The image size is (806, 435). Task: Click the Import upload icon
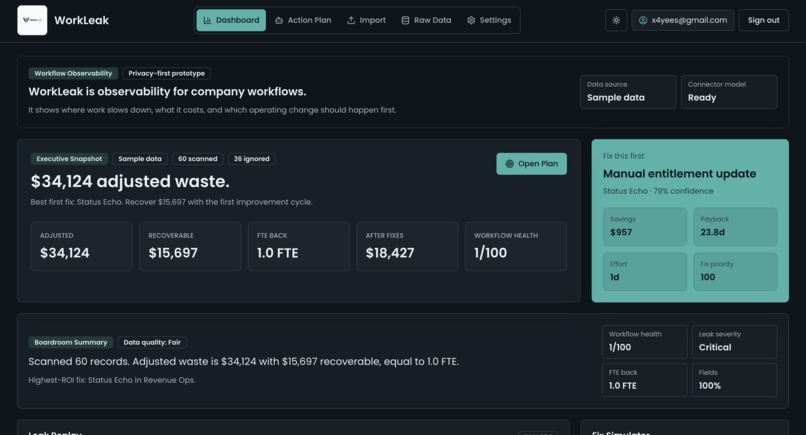pyautogui.click(x=351, y=20)
